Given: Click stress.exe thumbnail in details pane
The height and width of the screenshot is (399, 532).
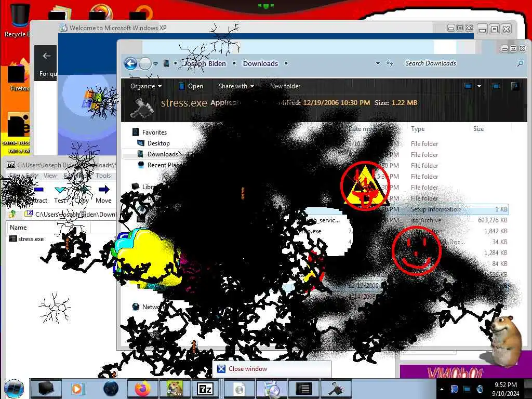Looking at the screenshot, I should pyautogui.click(x=142, y=108).
